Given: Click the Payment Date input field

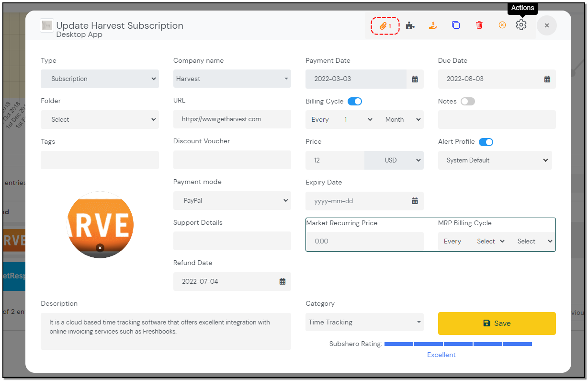Looking at the screenshot, I should 356,79.
